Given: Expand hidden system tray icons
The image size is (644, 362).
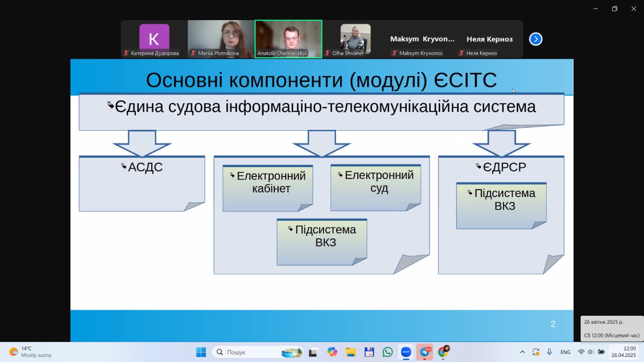Looking at the screenshot, I should point(522,352).
